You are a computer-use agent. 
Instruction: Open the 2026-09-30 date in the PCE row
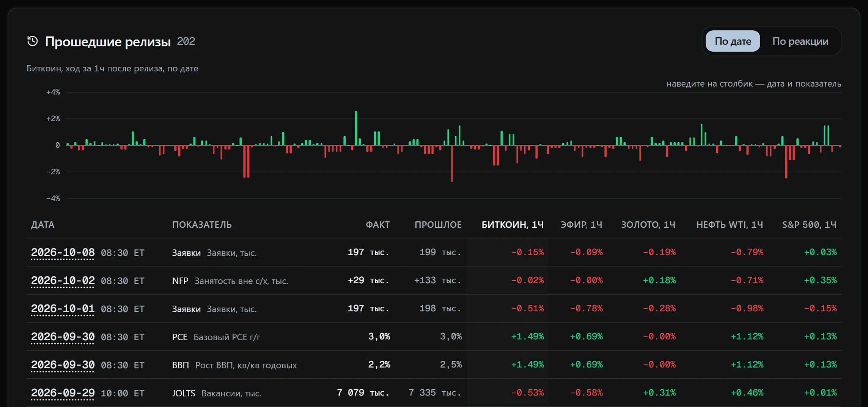(x=63, y=337)
